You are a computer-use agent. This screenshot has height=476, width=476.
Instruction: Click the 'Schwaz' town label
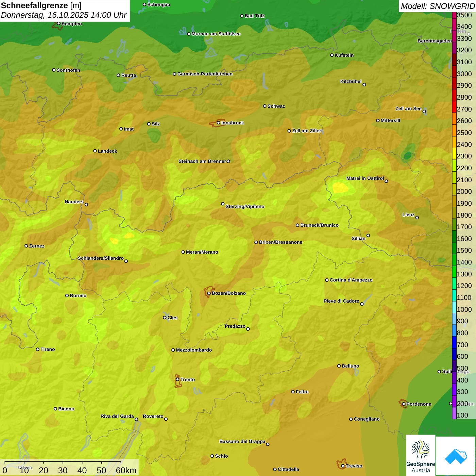(276, 106)
